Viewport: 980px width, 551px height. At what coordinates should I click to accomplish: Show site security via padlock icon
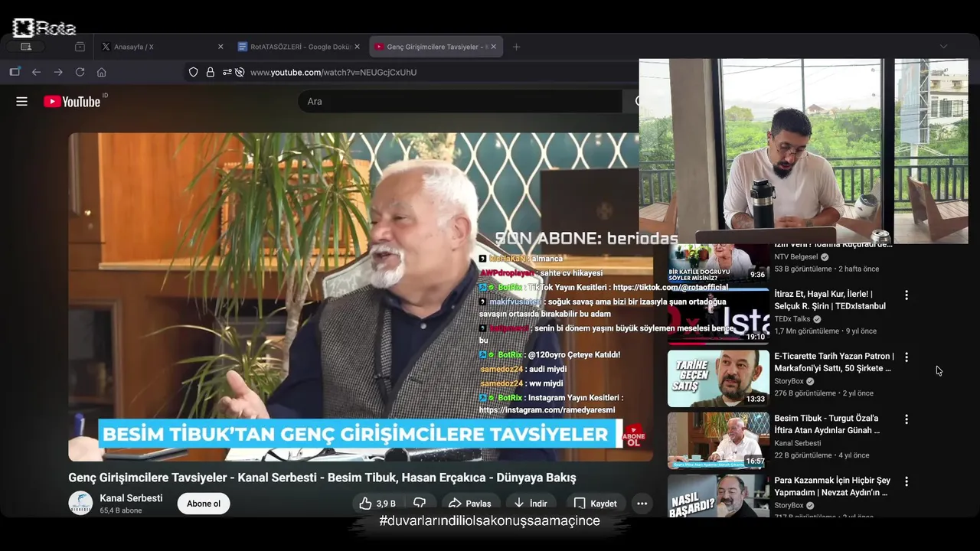[210, 72]
